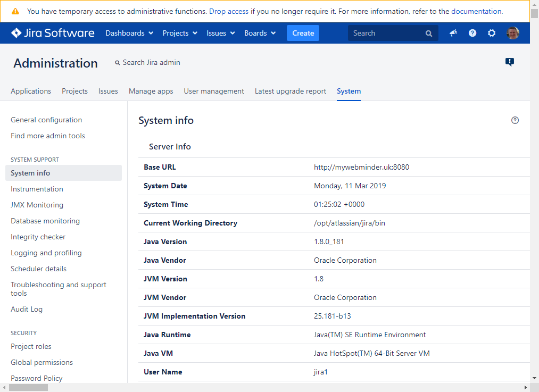Click the Java Version value 1.8.0_181
This screenshot has width=539, height=392.
[x=329, y=241]
